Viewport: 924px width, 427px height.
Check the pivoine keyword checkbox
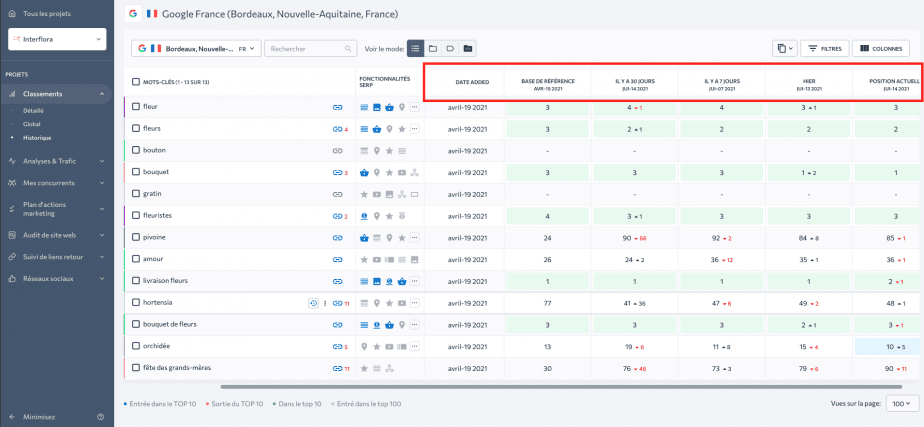pyautogui.click(x=136, y=238)
